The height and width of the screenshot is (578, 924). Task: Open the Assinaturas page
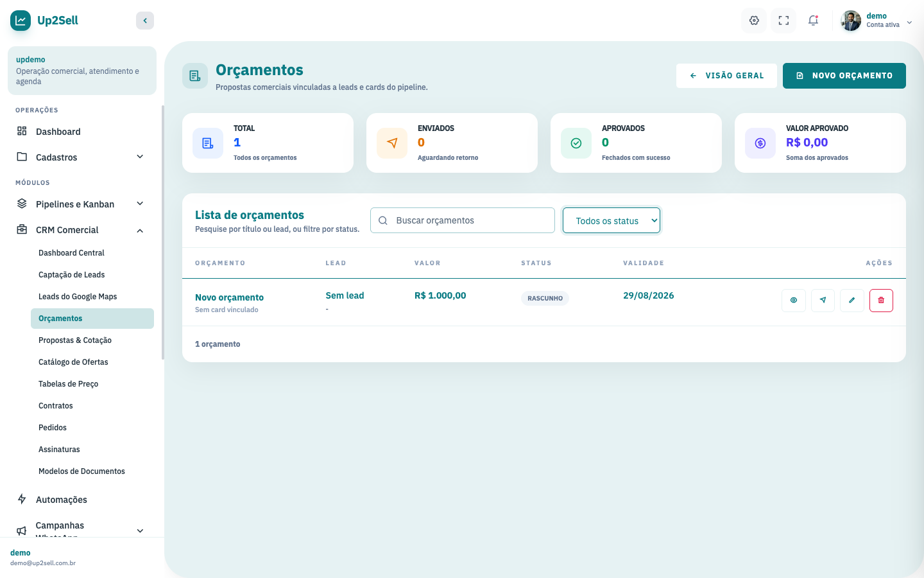(x=92, y=450)
